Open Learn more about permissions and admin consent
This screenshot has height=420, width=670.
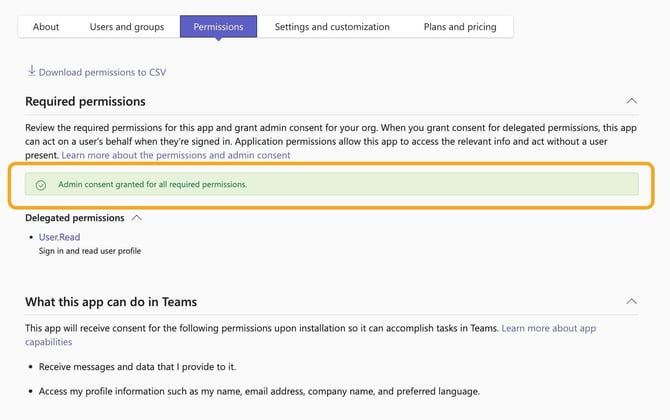coord(176,155)
